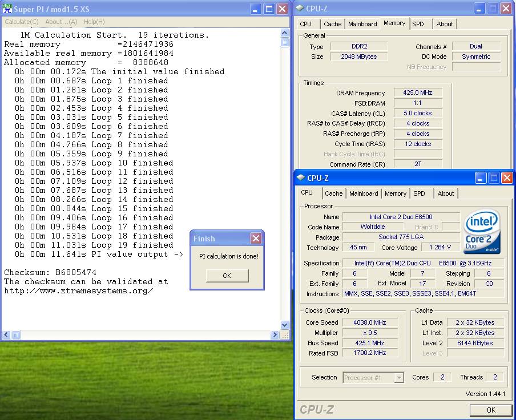Open Mainboard tab in back CPU-Z window
The image size is (516, 420).
(362, 24)
